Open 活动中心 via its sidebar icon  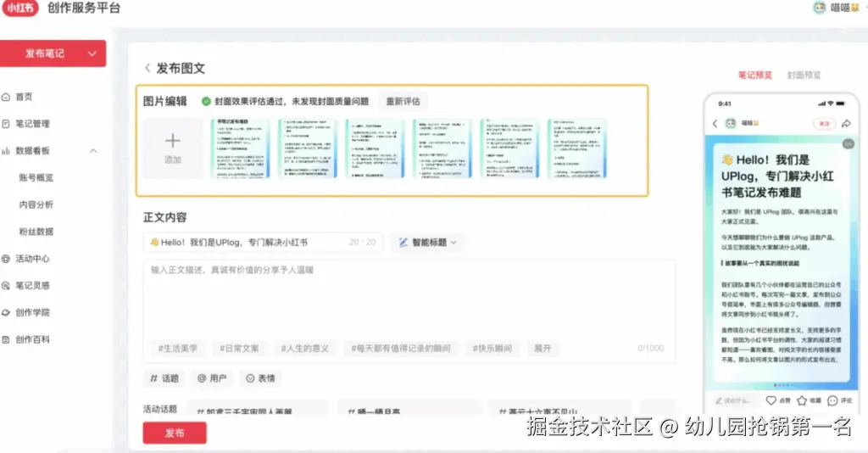(6, 259)
